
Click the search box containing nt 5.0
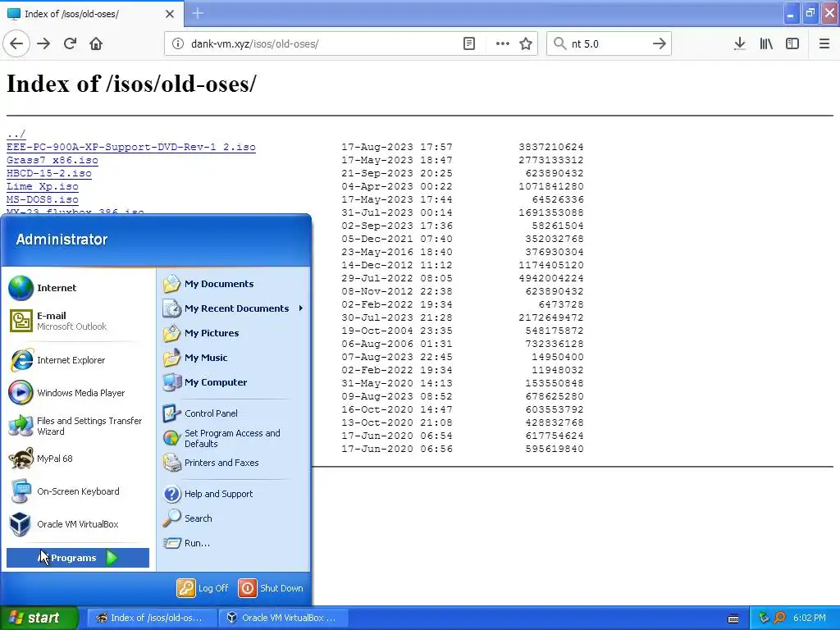609,43
